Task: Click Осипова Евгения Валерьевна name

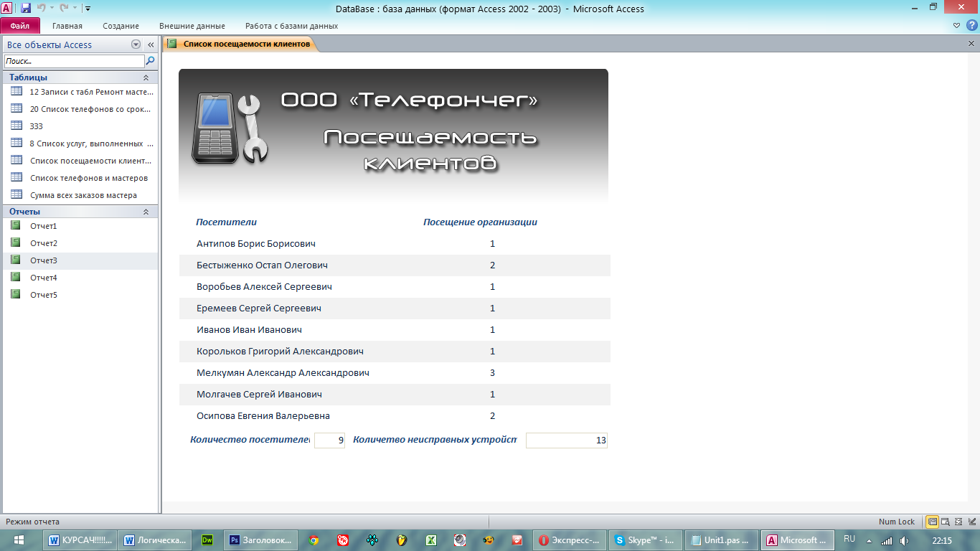Action: coord(263,416)
